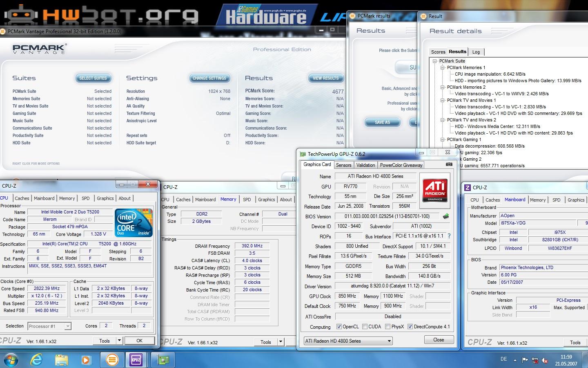Click the GPU-Z title bar card icon
This screenshot has height=368, width=588.
303,154
